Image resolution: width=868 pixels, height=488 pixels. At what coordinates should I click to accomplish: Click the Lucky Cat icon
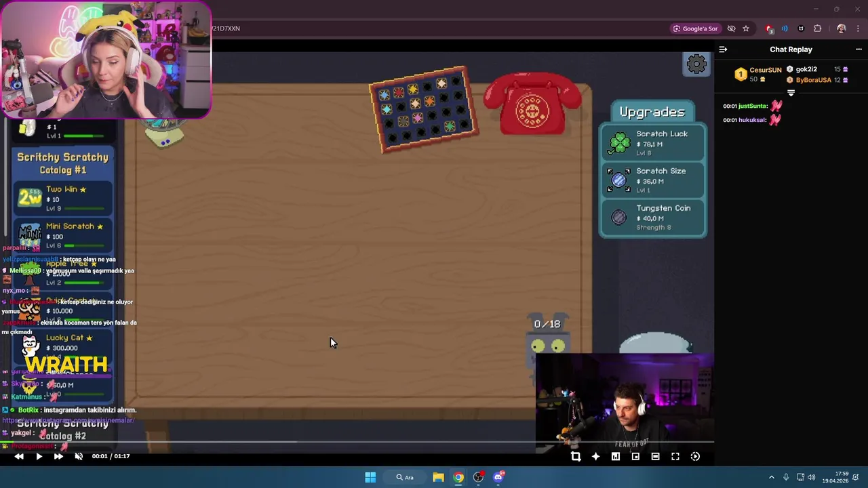(30, 346)
